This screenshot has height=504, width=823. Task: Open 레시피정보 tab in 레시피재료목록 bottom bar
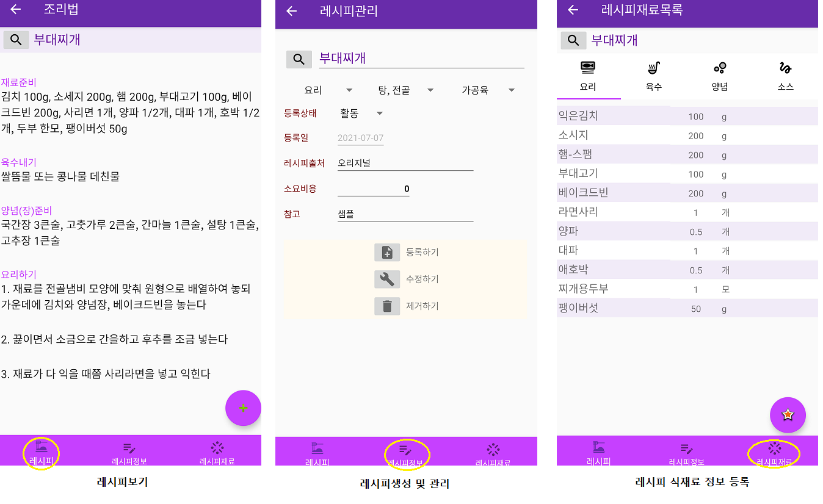click(x=687, y=453)
